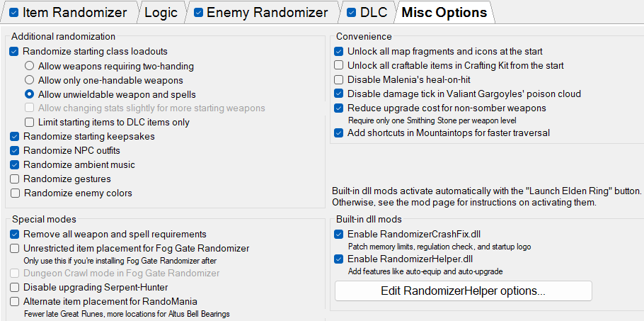Screen dimensions: 644x321
Task: Enable Unlock all craftable items checkbox
Action: 339,66
